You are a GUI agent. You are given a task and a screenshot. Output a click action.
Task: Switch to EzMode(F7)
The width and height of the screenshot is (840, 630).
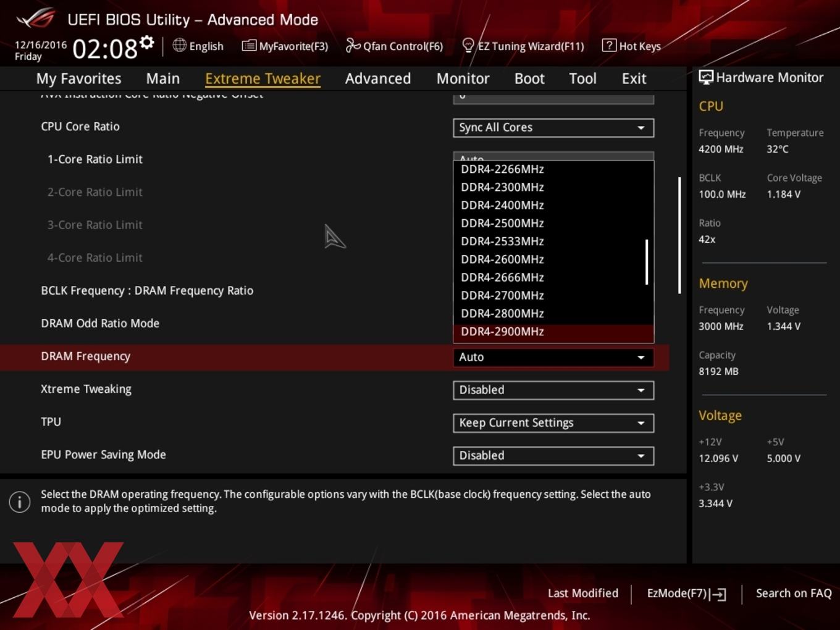(686, 594)
